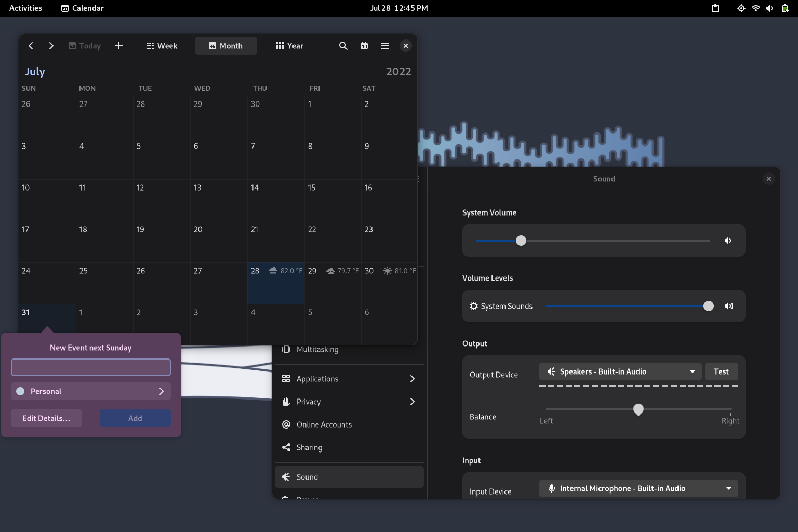Mute system volume speaker icon

click(x=728, y=241)
